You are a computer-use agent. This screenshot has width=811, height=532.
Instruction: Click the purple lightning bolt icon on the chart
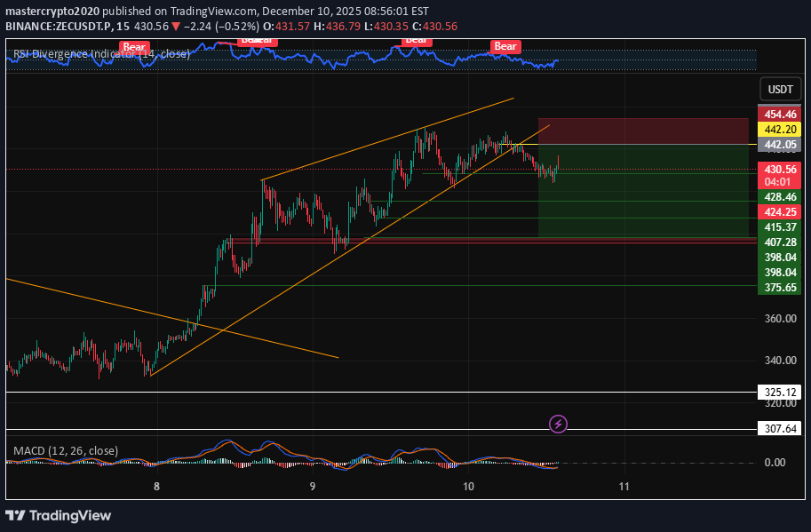pyautogui.click(x=557, y=424)
